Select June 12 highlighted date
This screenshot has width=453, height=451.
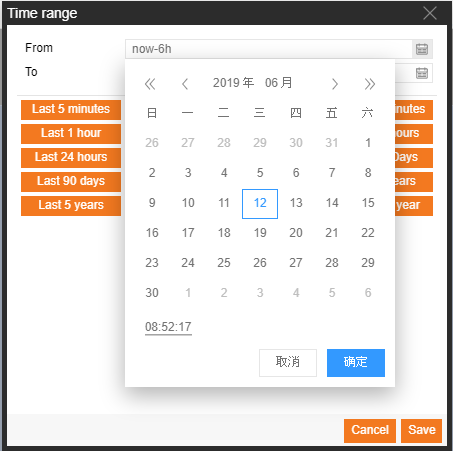click(x=260, y=203)
